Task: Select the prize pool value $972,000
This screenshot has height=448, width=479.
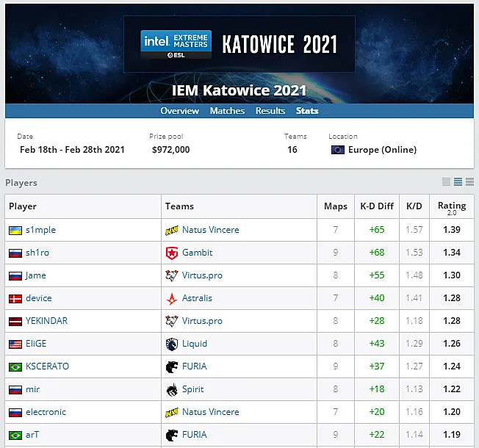Action: click(x=170, y=150)
